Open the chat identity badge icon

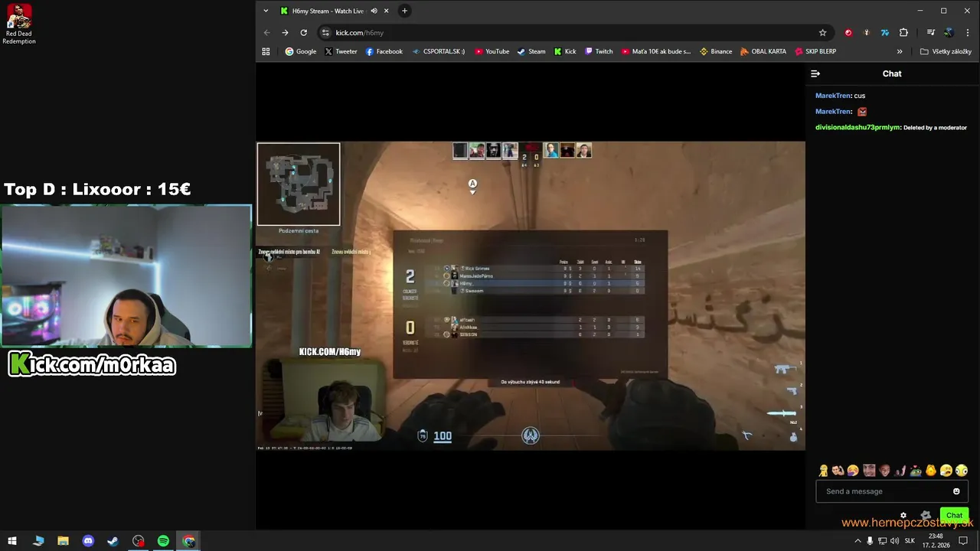coord(926,515)
